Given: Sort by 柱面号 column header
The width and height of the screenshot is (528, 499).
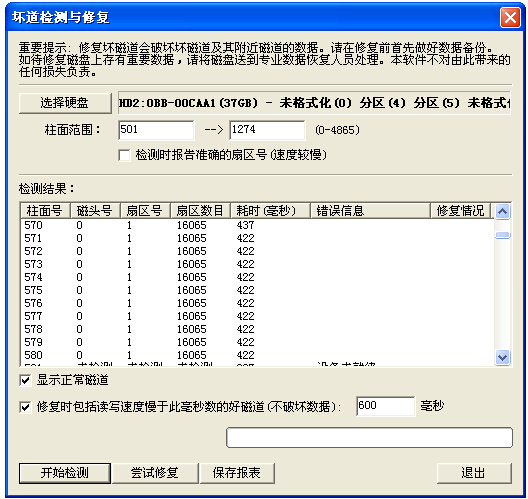Looking at the screenshot, I should pyautogui.click(x=45, y=211).
